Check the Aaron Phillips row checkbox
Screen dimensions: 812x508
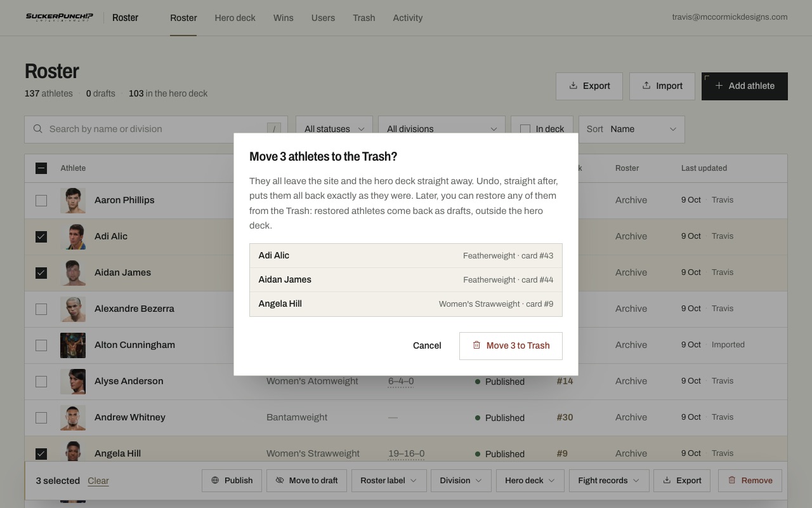click(41, 200)
